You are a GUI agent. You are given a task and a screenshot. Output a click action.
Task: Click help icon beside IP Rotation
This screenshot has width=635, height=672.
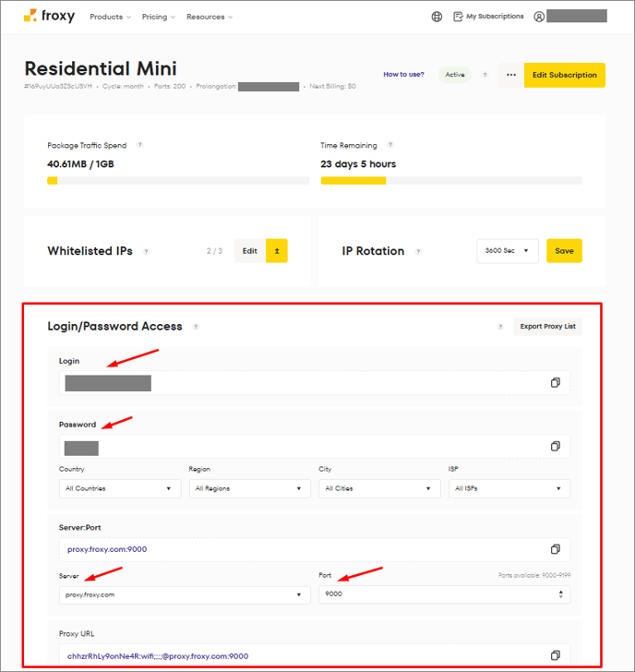coord(418,252)
